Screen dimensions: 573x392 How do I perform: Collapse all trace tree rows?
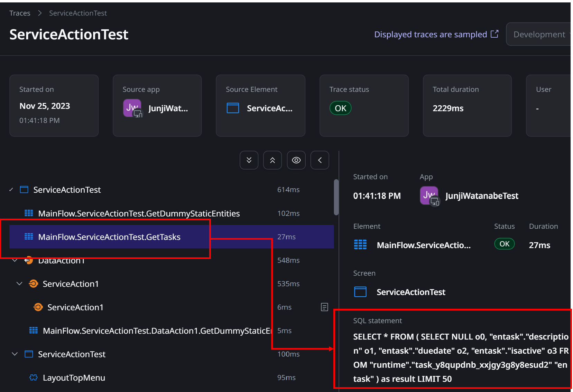(x=272, y=160)
